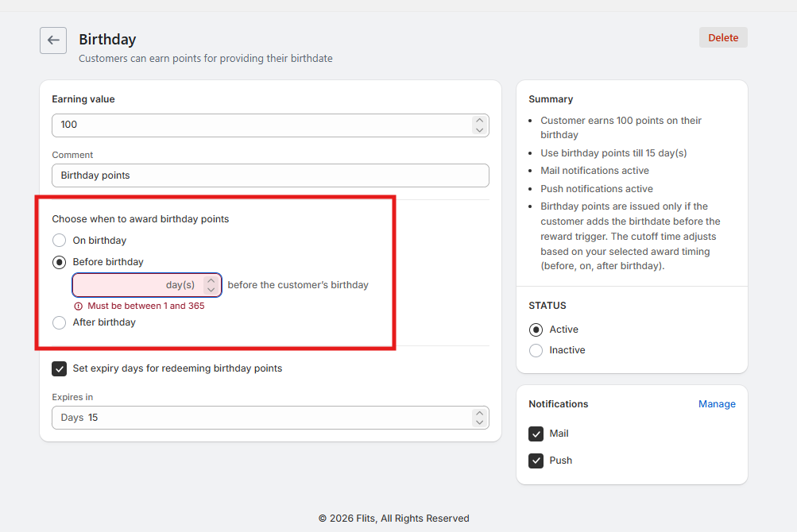Select Active status radio

[536, 330]
